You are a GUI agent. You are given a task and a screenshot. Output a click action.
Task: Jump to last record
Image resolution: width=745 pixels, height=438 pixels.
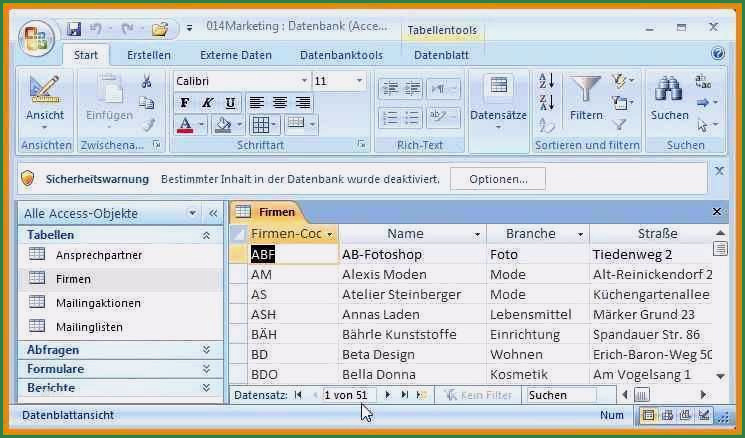(x=405, y=395)
